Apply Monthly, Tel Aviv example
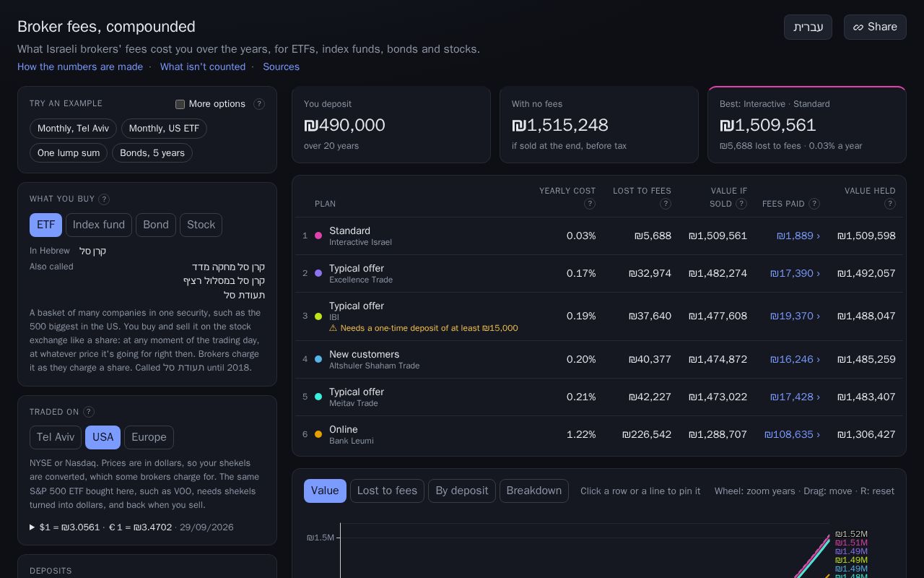Image resolution: width=924 pixels, height=578 pixels. coord(73,129)
